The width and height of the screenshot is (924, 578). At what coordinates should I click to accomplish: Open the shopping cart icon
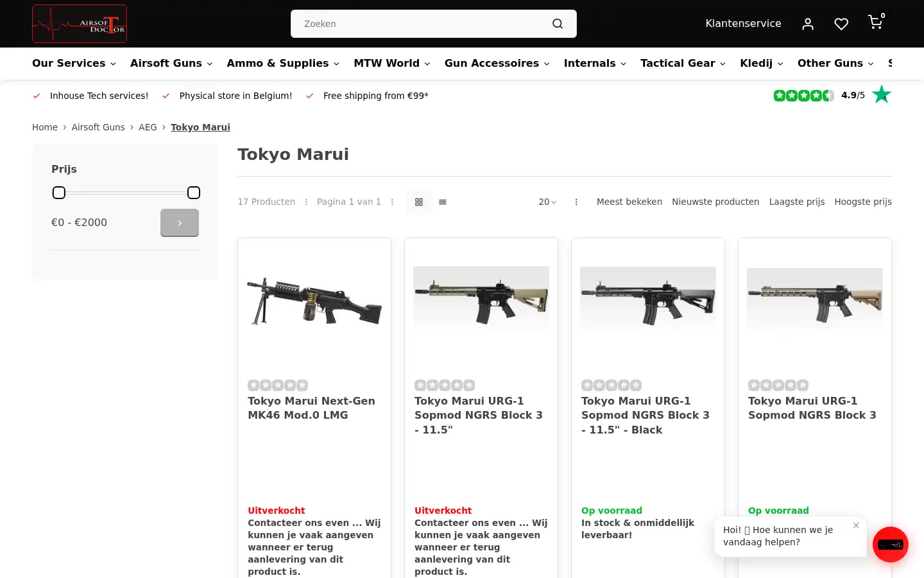[875, 22]
